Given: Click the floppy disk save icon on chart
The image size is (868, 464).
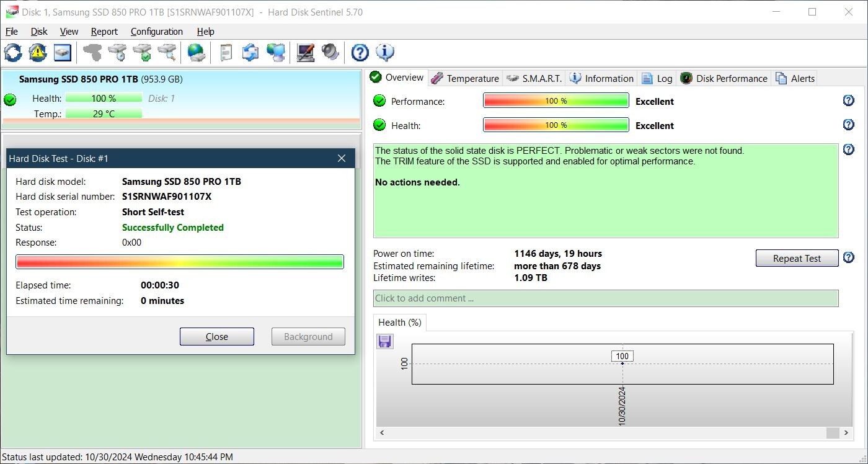Looking at the screenshot, I should [385, 341].
